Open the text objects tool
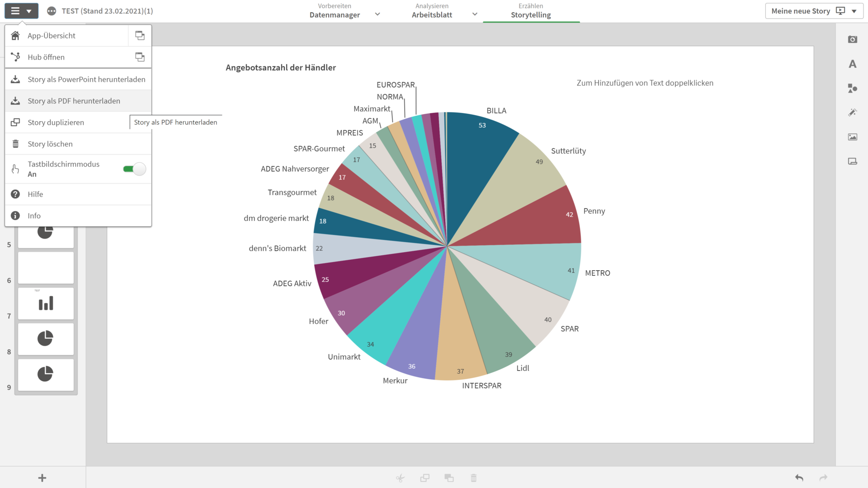 [852, 64]
